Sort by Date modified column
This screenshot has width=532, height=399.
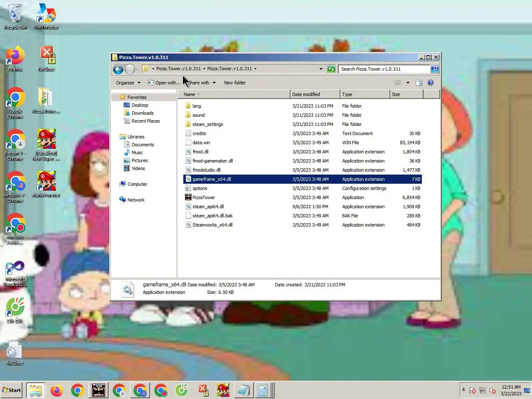point(315,94)
